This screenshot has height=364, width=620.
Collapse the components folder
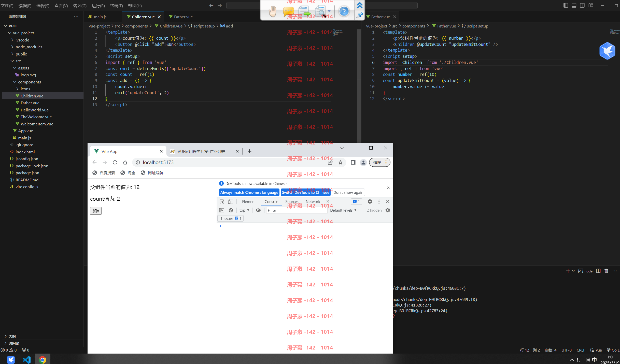pyautogui.click(x=43, y=82)
